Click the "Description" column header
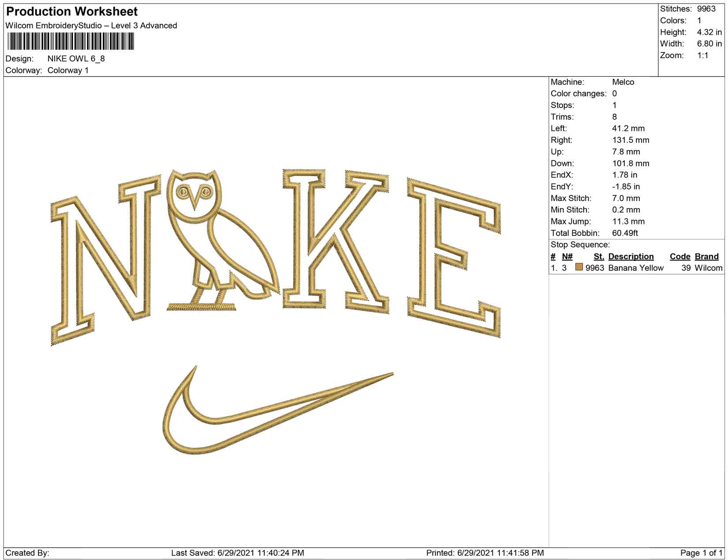The image size is (728, 560). pos(631,257)
